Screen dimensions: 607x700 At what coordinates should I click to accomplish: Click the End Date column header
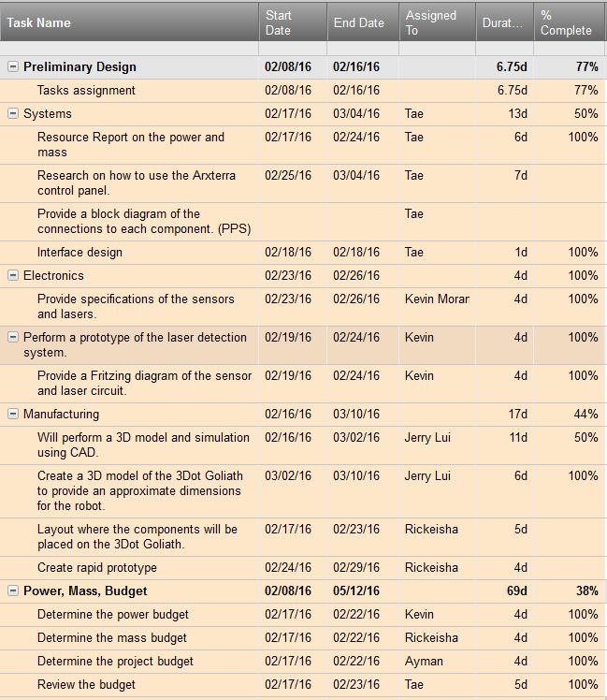coord(363,22)
